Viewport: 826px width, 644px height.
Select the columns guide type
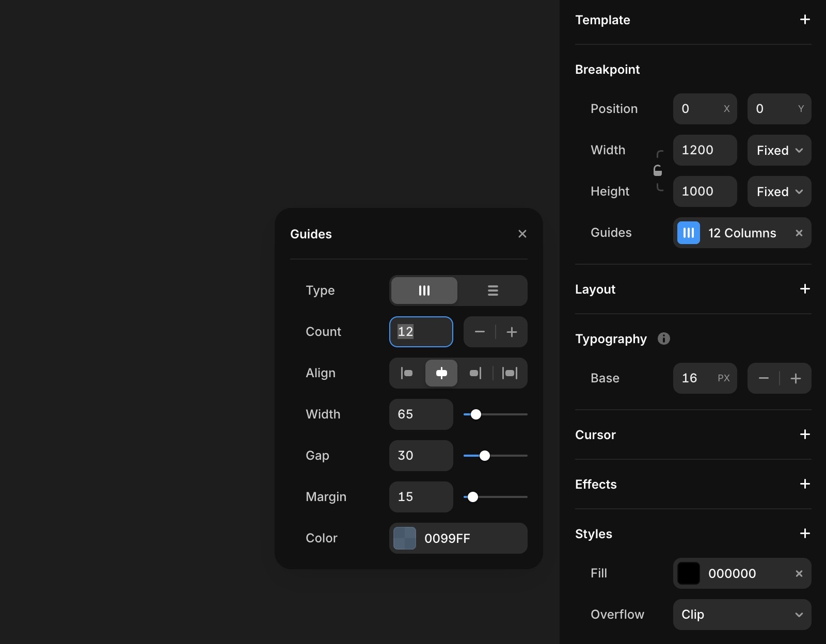click(424, 290)
